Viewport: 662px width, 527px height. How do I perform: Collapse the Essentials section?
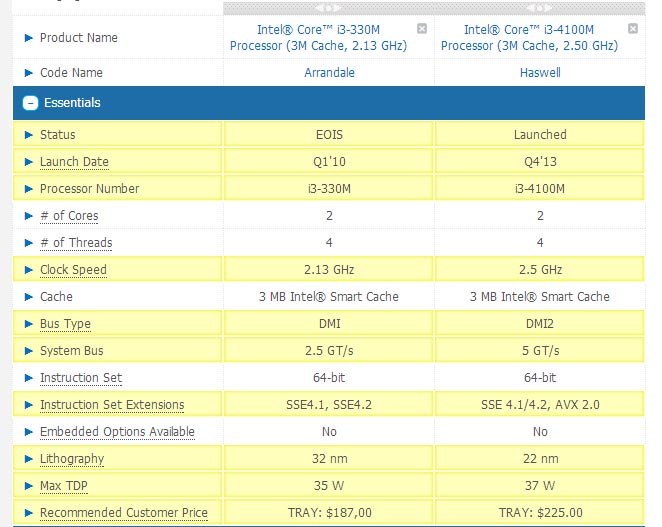(30, 103)
